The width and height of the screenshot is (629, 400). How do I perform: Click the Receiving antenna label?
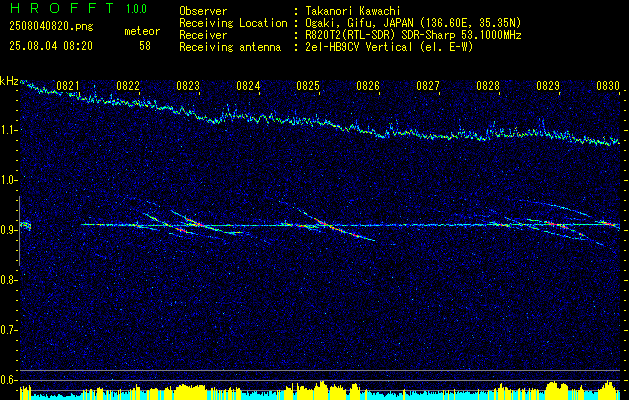(x=230, y=47)
